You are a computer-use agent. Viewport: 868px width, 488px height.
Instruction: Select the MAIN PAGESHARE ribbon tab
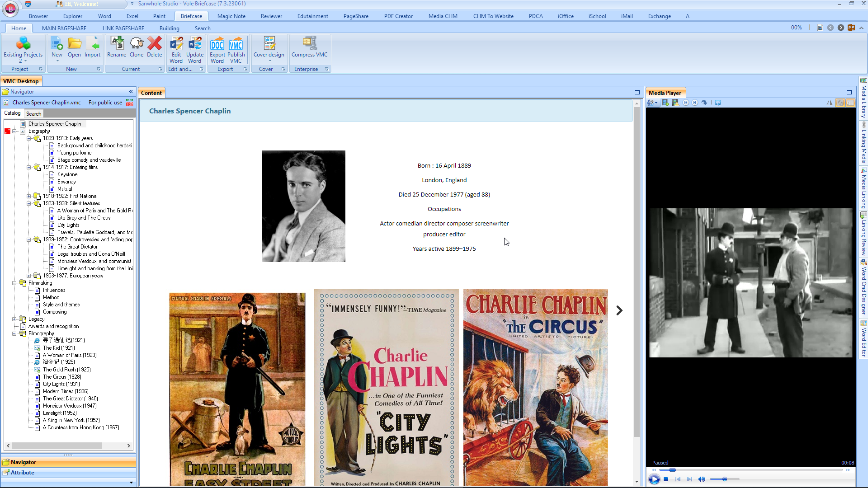[x=64, y=28]
